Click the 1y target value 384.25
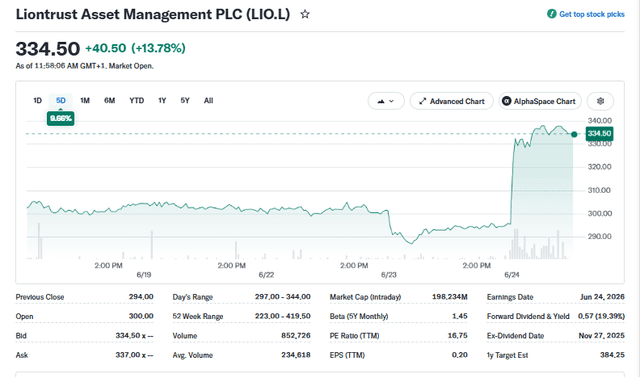Image resolution: width=640 pixels, height=377 pixels. 612,355
